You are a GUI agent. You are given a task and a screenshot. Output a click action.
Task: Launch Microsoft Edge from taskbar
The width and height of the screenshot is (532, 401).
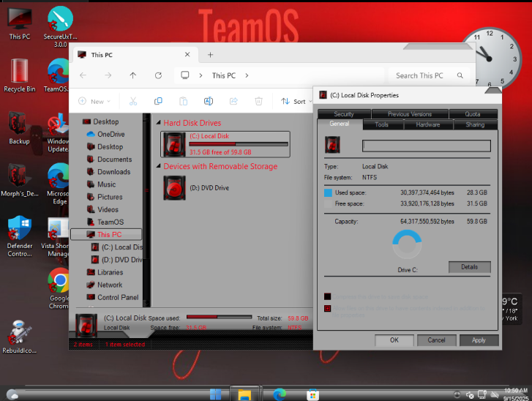click(280, 394)
